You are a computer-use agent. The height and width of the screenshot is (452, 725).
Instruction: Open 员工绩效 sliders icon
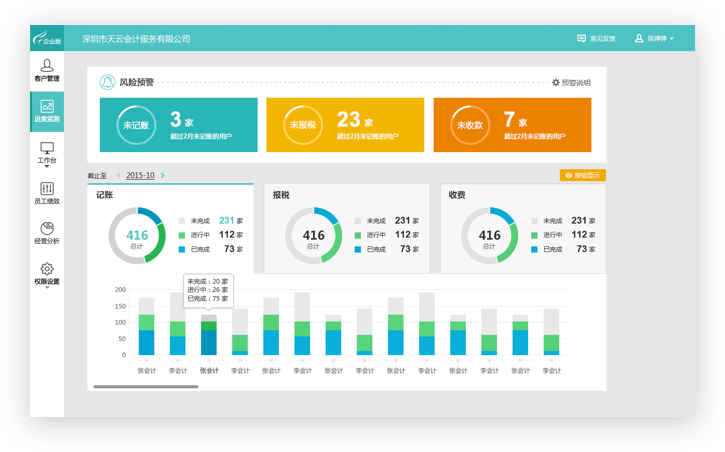point(46,189)
